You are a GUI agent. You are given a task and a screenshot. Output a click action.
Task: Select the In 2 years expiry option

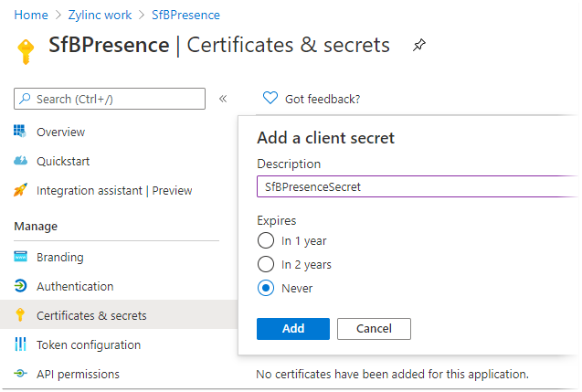pyautogui.click(x=266, y=264)
